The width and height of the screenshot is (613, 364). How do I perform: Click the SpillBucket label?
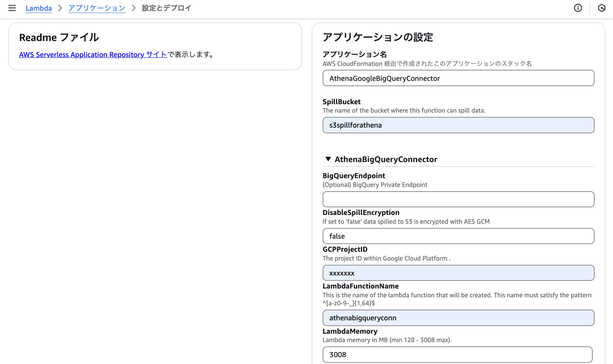pos(341,102)
